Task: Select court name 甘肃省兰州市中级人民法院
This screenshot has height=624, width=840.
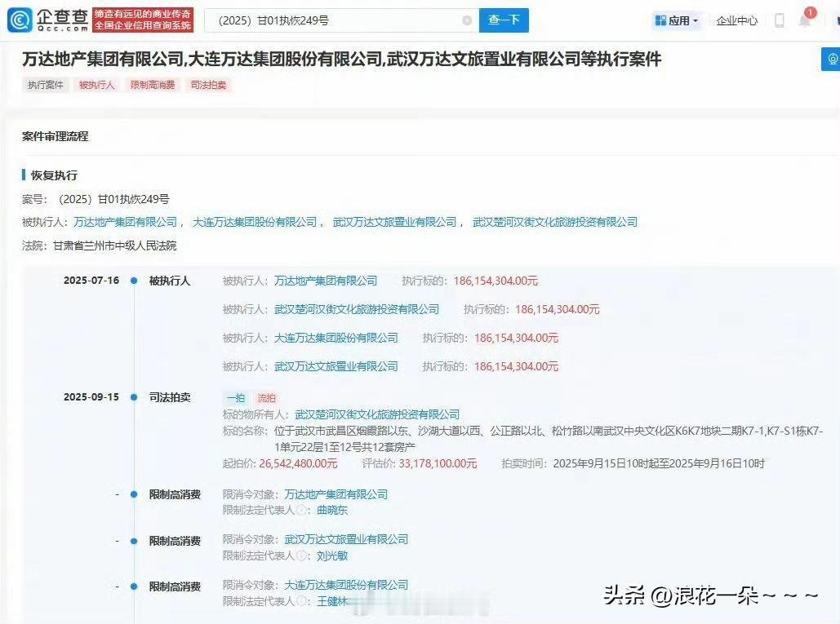Action: (x=114, y=246)
